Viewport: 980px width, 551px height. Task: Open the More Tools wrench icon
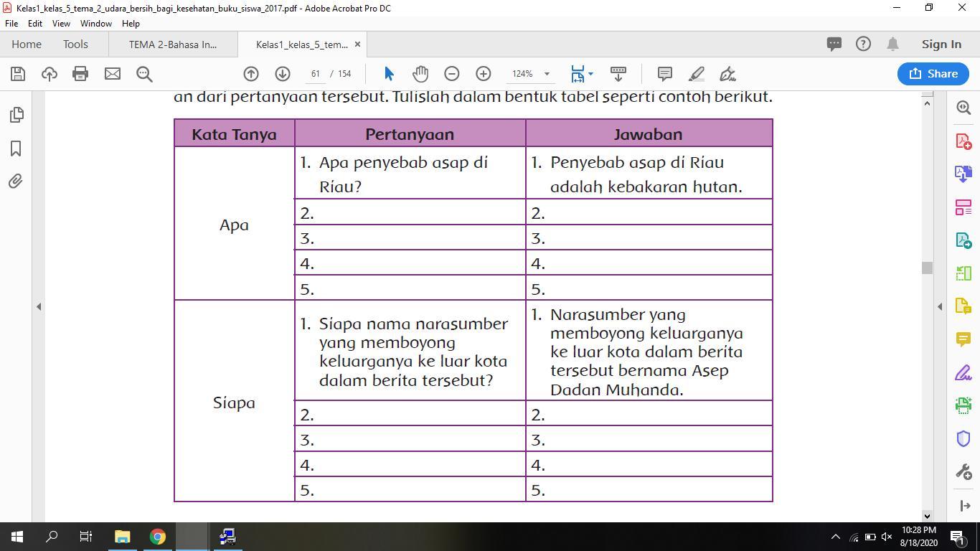[963, 472]
